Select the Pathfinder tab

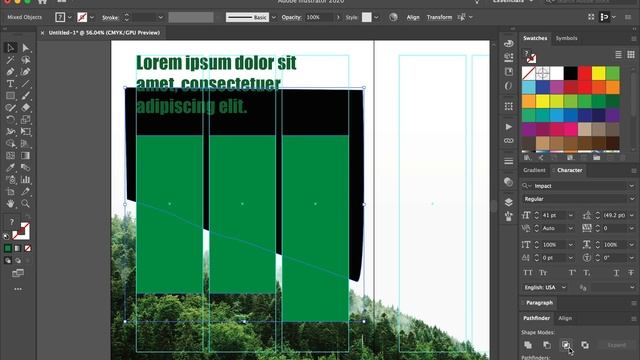(x=536, y=318)
